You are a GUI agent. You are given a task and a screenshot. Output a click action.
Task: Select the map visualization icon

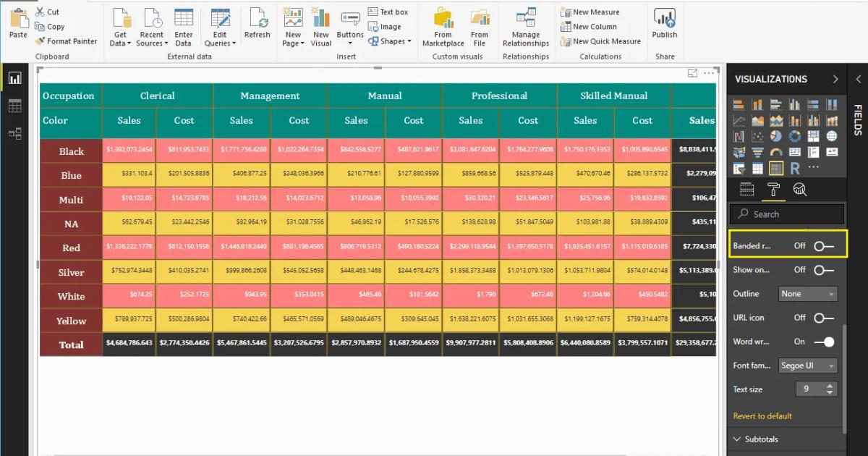point(830,136)
